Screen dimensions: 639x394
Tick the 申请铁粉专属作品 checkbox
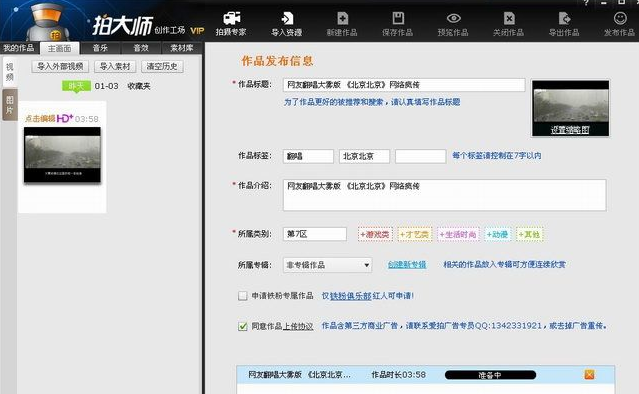[242, 296]
